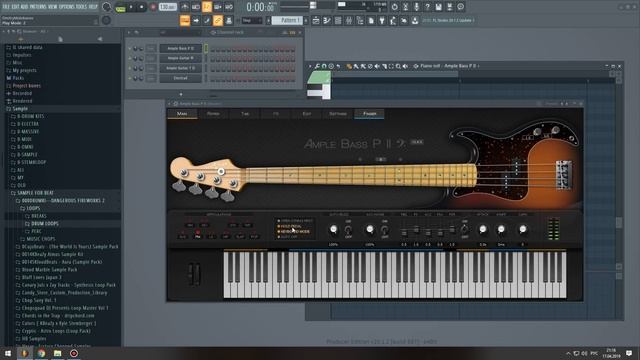Click the Play button in transport
The height and width of the screenshot is (360, 640).
(x=131, y=7)
